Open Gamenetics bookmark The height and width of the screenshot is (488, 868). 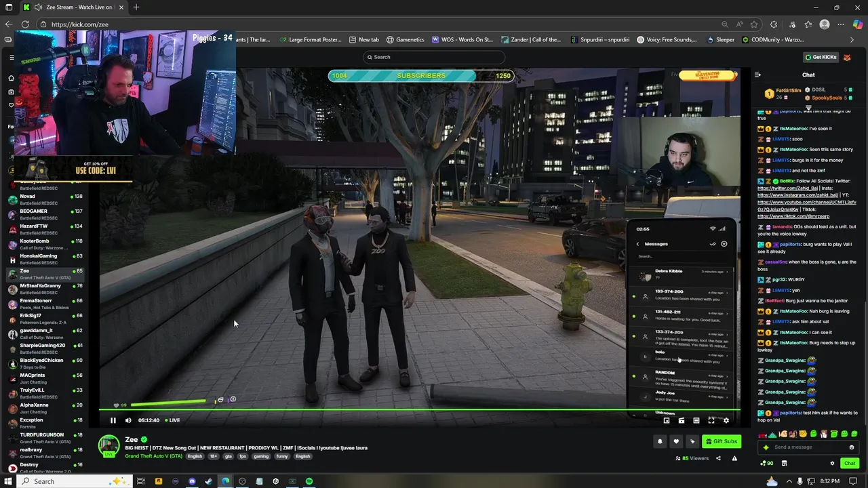tap(405, 40)
